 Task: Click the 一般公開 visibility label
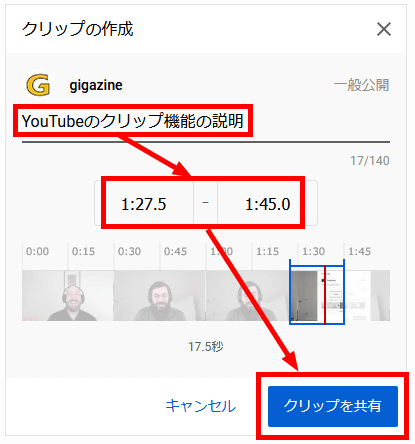[x=362, y=85]
